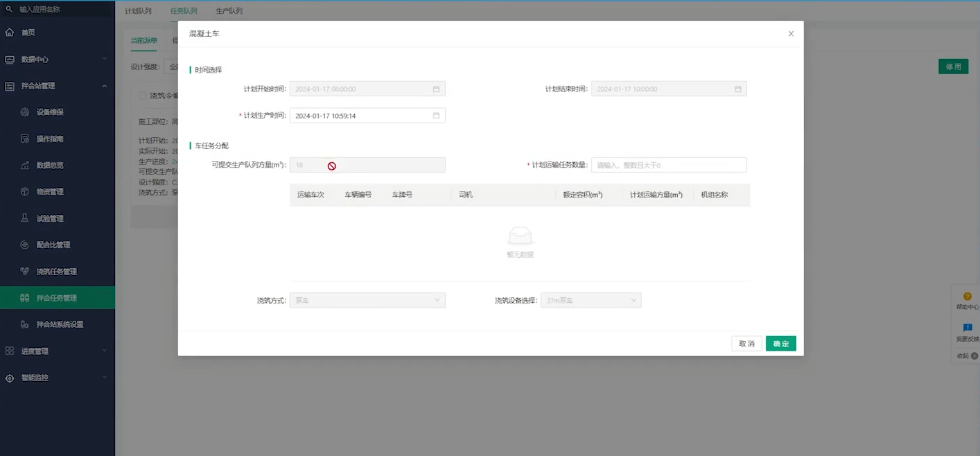The image size is (980, 456).
Task: Toggle the 浇筑令编号 checkbox
Action: coord(142,96)
